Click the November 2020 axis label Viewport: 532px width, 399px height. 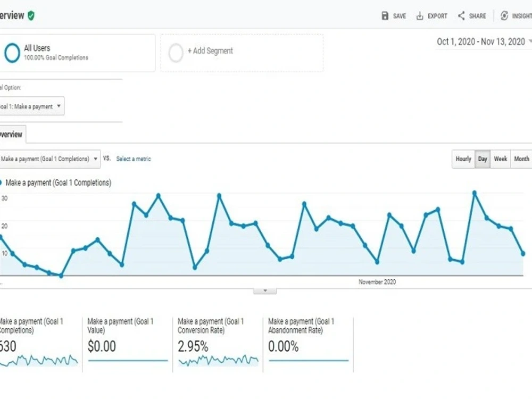[x=377, y=282]
